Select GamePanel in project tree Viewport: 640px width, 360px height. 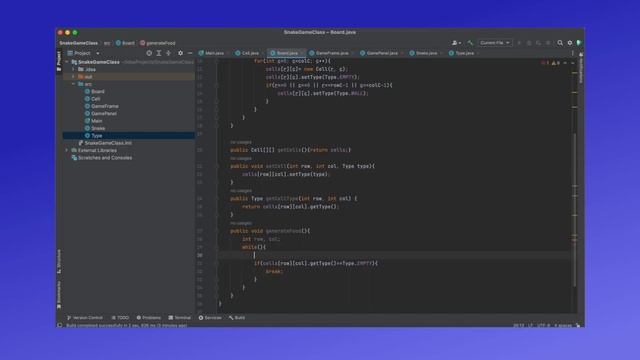104,113
